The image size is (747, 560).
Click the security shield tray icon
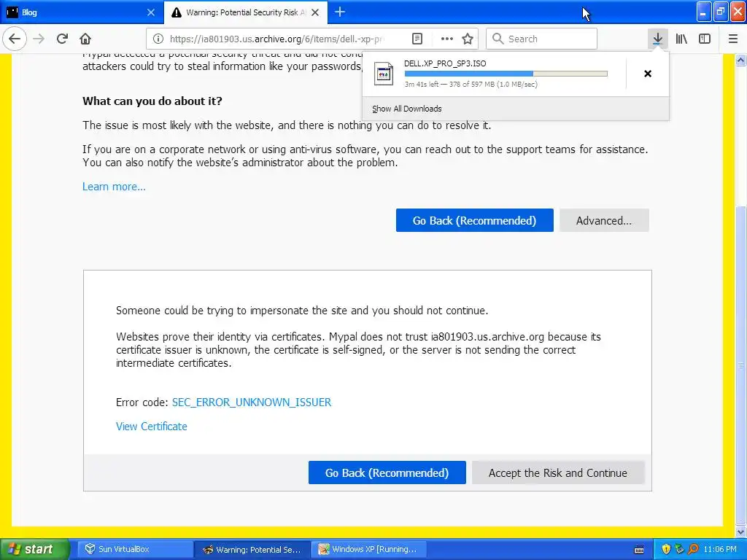coord(666,549)
